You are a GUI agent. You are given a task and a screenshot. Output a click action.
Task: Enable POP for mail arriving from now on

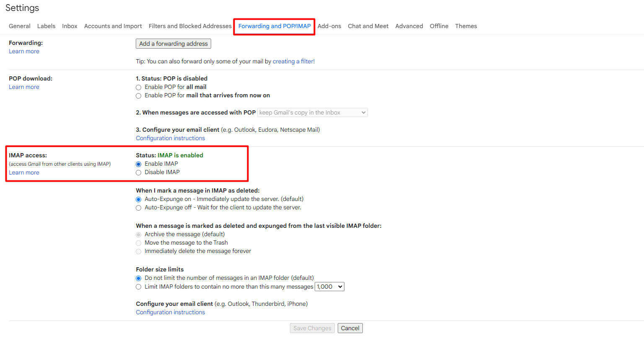pyautogui.click(x=138, y=96)
